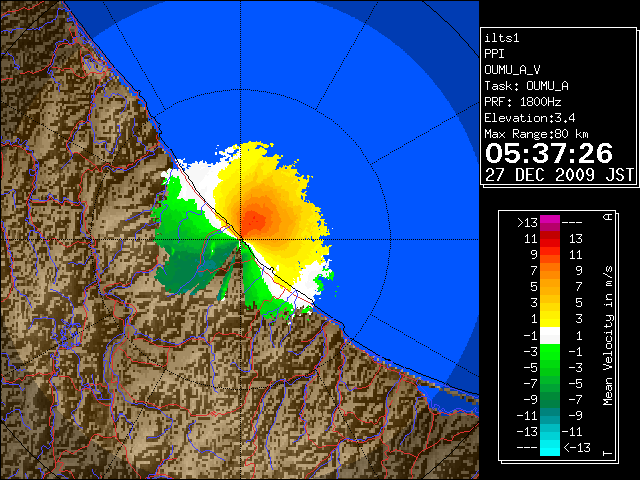Click the 05:37:26 timestamp
This screenshot has width=640, height=480.
[549, 153]
